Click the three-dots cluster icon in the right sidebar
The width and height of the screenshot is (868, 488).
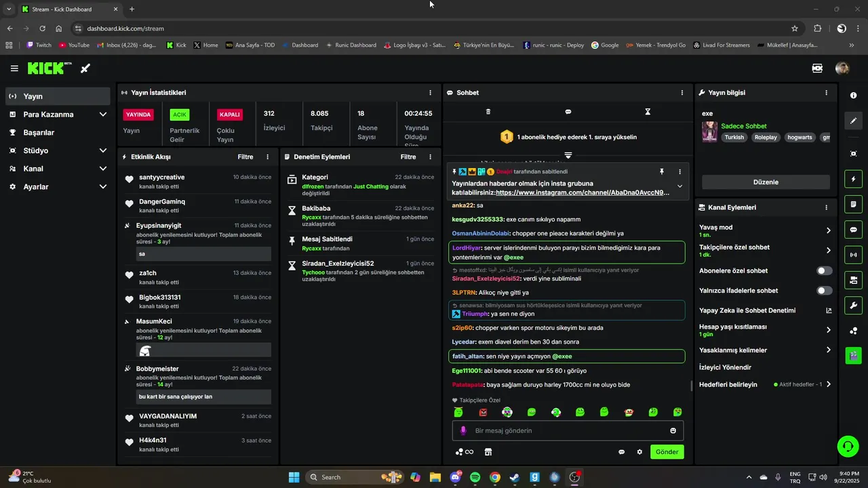853,331
